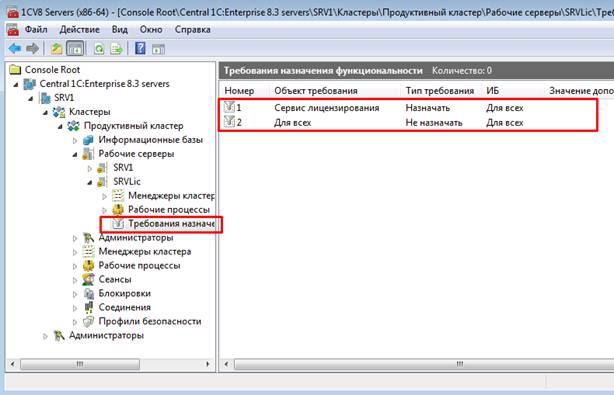Collapse the Central 1C:Enterprise 8.3 servers node
The width and height of the screenshot is (614, 395).
16,84
